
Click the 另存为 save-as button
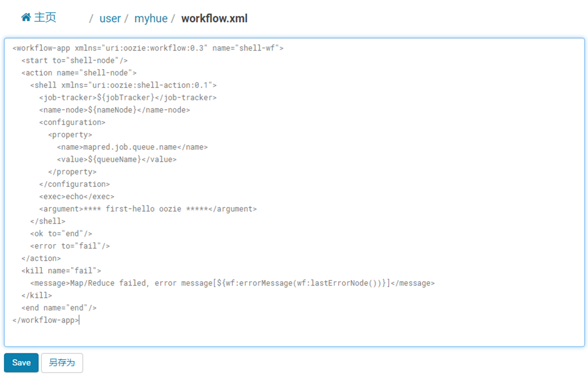[62, 363]
